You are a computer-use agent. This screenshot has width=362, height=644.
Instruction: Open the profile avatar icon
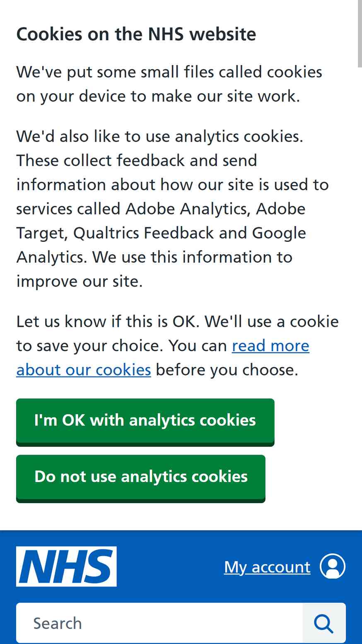[333, 566]
